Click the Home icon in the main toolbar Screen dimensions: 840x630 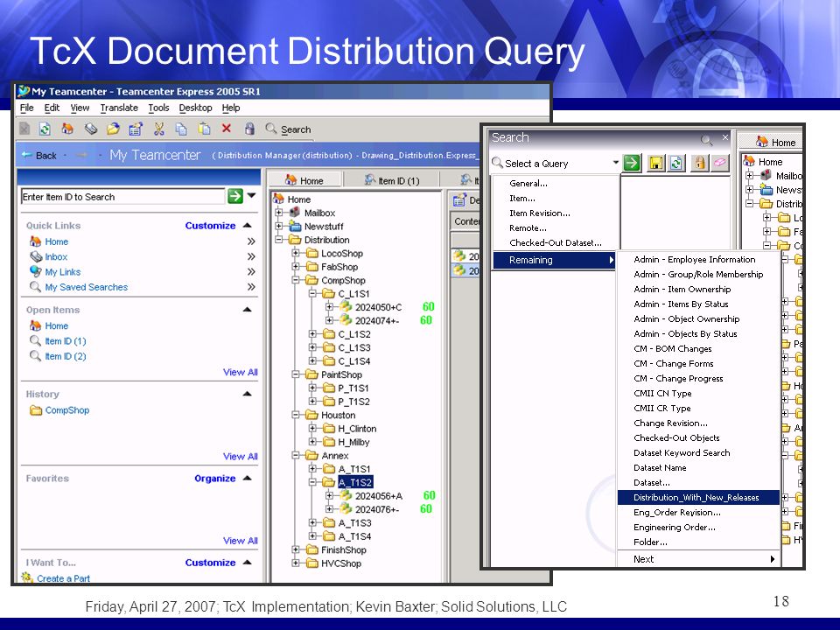pos(67,129)
